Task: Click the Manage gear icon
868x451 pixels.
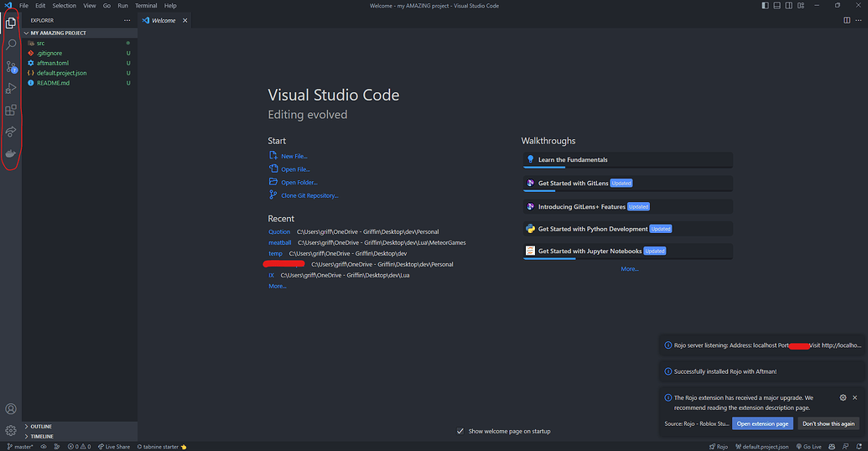Action: [x=11, y=430]
